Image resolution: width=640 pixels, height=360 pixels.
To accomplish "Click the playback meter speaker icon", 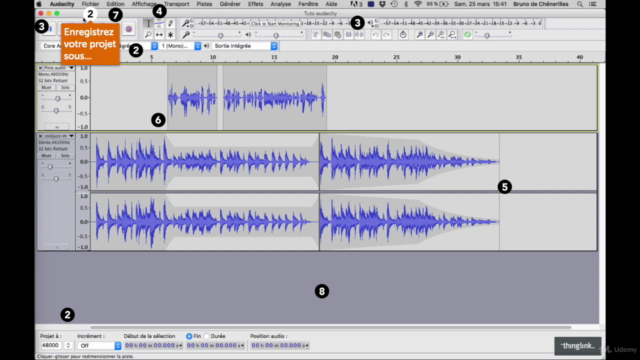I will tap(371, 23).
